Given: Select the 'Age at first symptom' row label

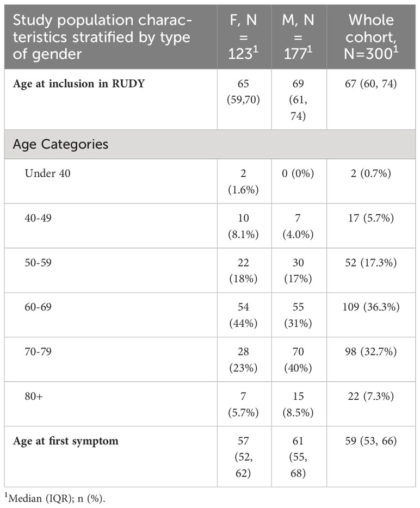Looking at the screenshot, I should (x=66, y=441).
